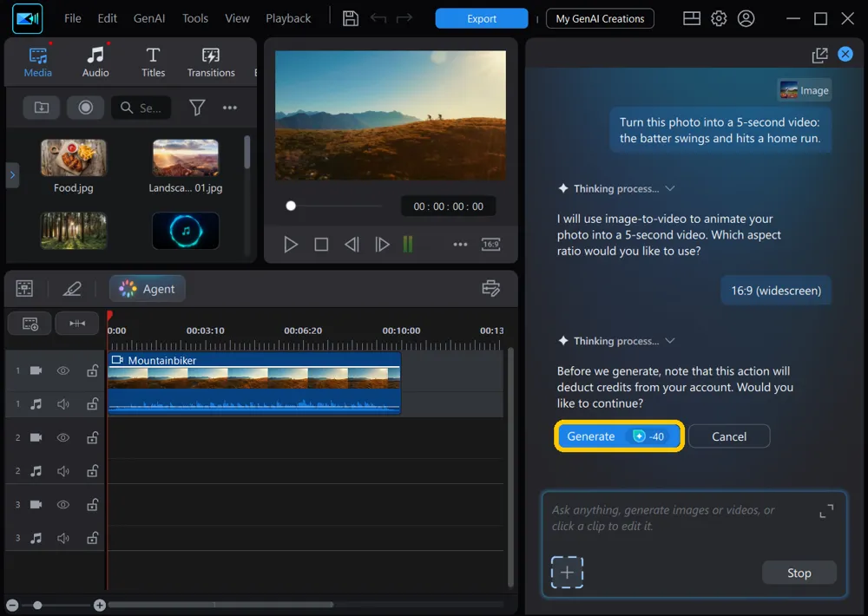Open the media filter funnel icon
868x616 pixels.
(197, 108)
